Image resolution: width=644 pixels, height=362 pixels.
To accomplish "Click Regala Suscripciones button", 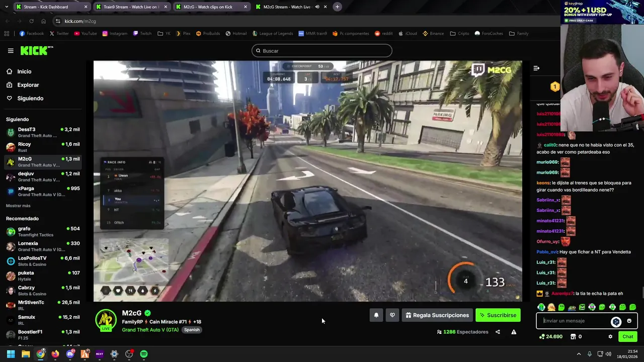I will (437, 315).
